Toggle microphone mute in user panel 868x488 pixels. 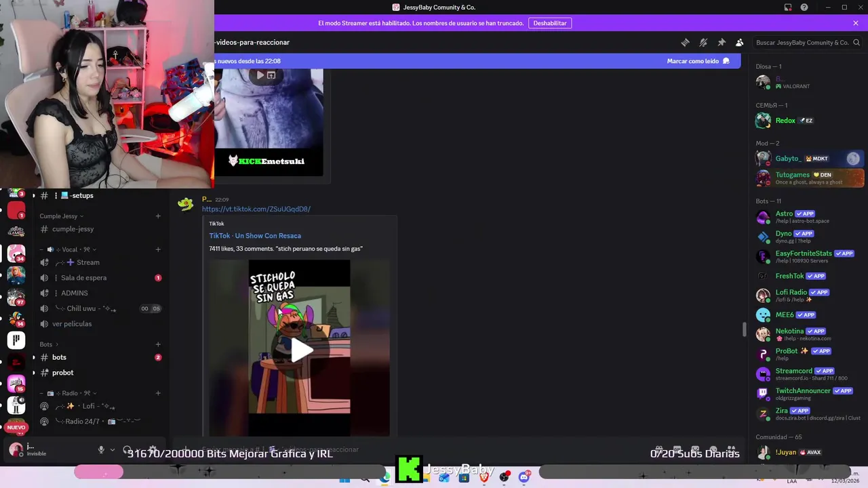(x=101, y=449)
